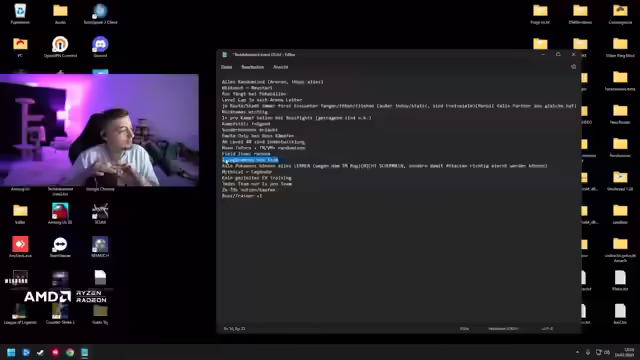The height and width of the screenshot is (360, 640).
Task: Select the SCUM game shortcut
Action: (100, 214)
